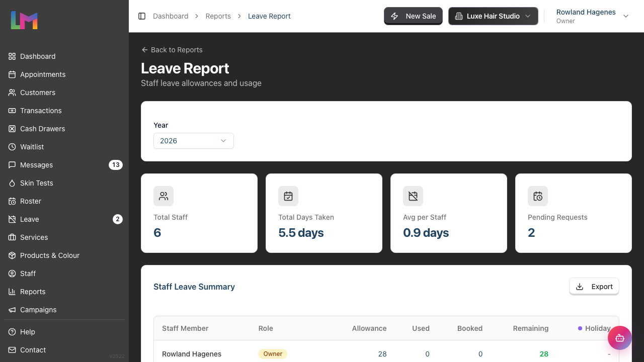This screenshot has width=644, height=362.
Task: Toggle the sidebar panel icon in header
Action: pyautogui.click(x=142, y=16)
